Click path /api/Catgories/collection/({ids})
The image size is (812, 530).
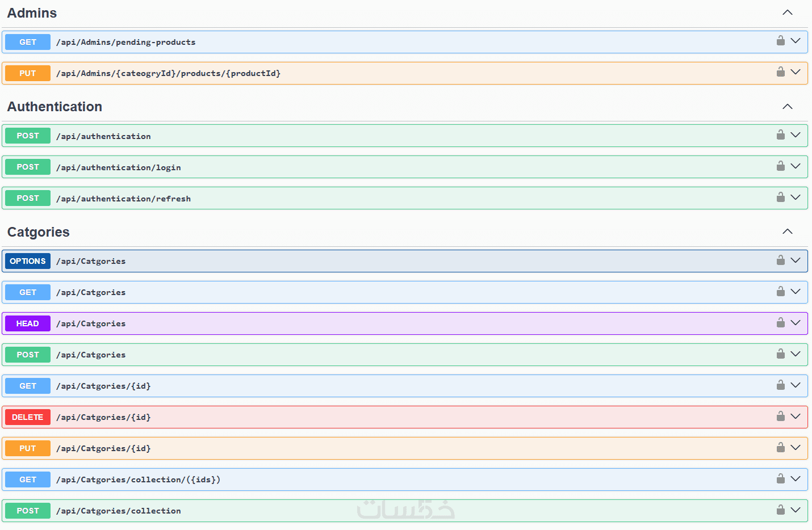(138, 479)
